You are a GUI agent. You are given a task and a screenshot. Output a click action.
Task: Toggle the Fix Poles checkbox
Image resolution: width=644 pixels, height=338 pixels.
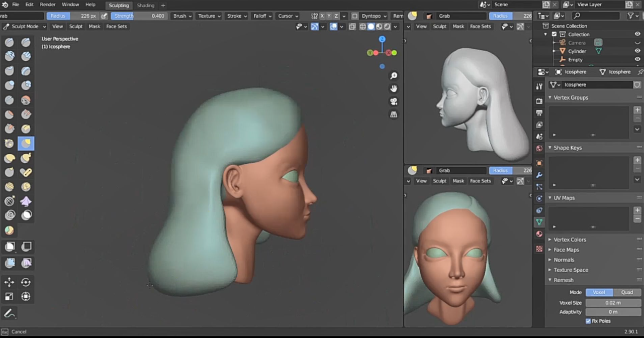[588, 321]
